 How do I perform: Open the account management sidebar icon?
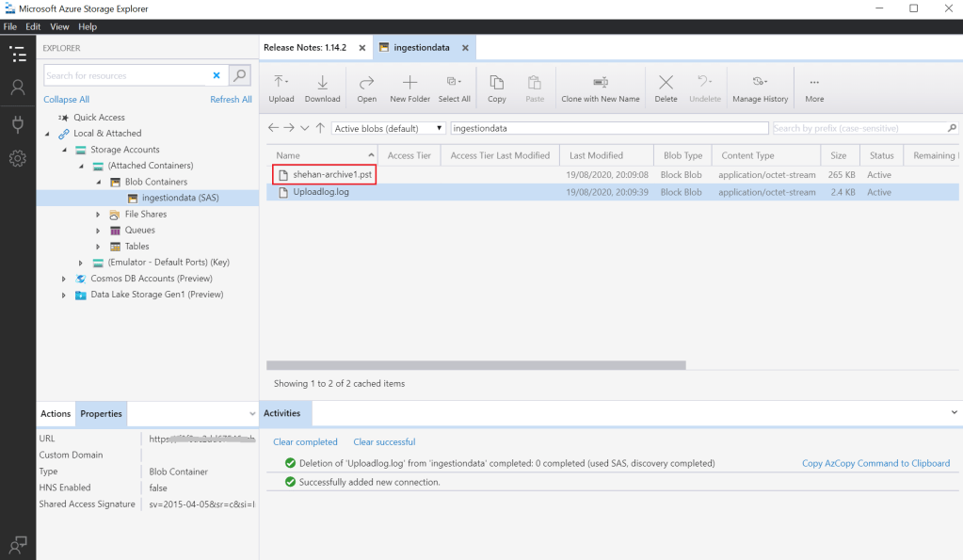click(17, 88)
